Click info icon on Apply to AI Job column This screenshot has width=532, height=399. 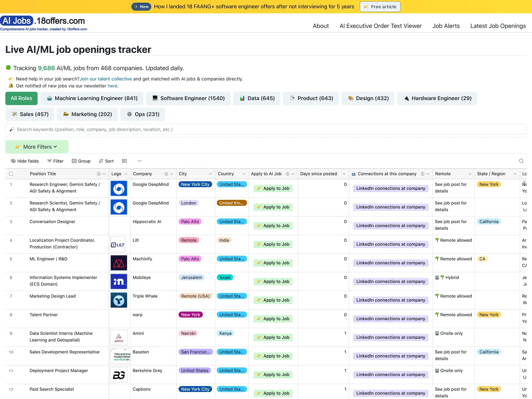[288, 174]
